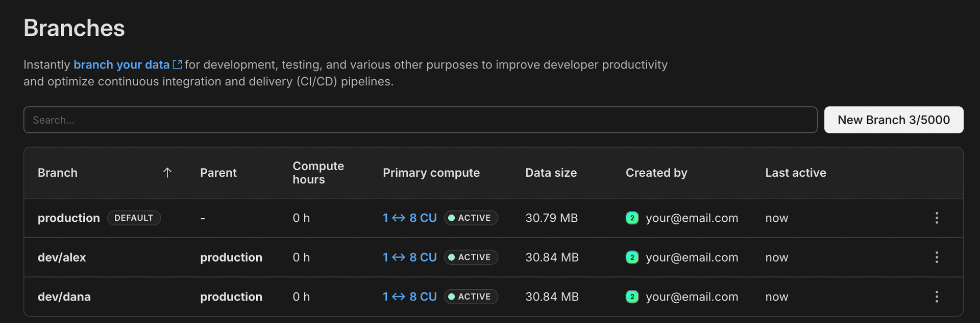This screenshot has height=323, width=980.
Task: Click the user avatar in dev/alex row
Action: (632, 257)
